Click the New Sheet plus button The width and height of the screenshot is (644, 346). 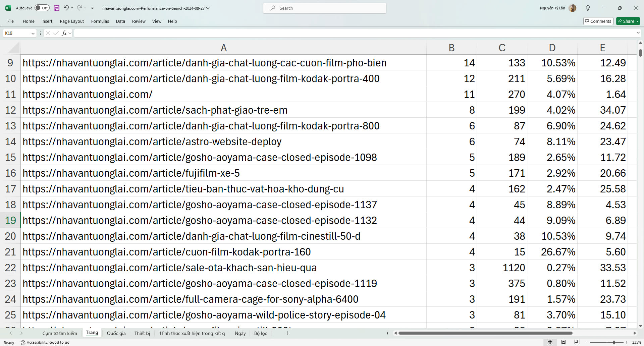(287, 333)
